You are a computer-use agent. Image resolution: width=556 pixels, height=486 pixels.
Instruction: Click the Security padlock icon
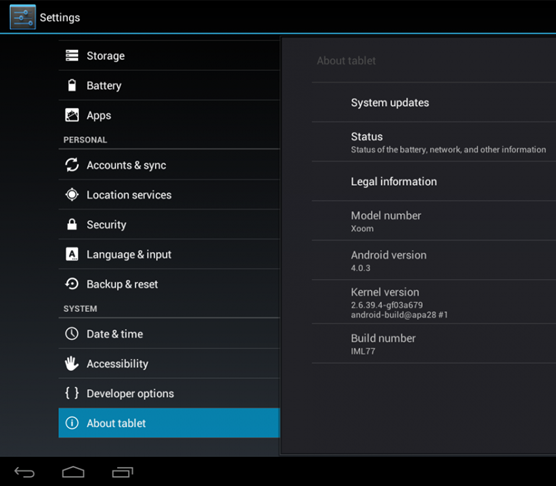point(72,224)
